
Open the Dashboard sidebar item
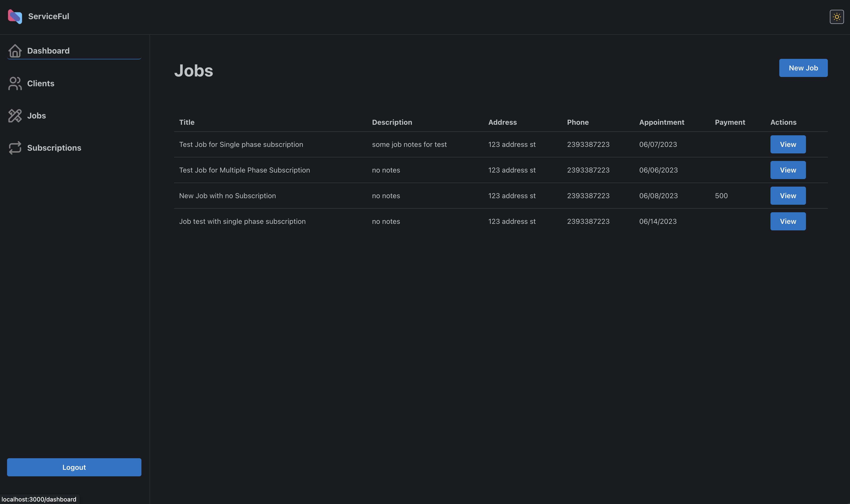pos(48,51)
